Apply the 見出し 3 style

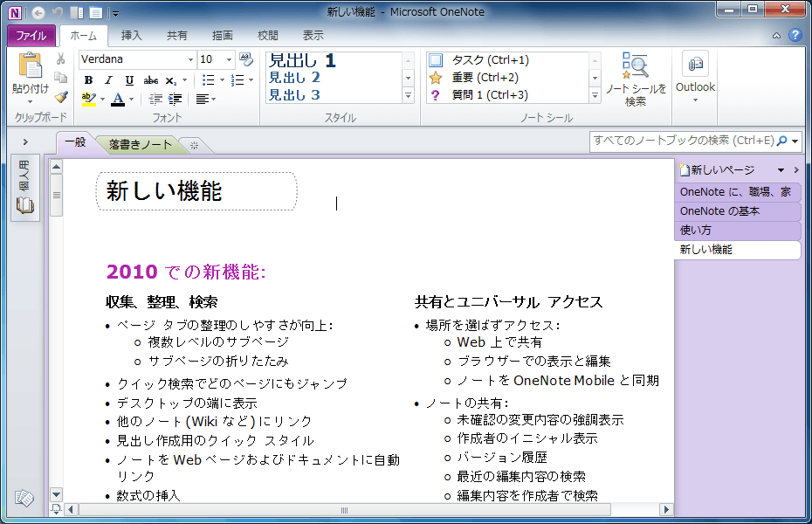(x=294, y=95)
